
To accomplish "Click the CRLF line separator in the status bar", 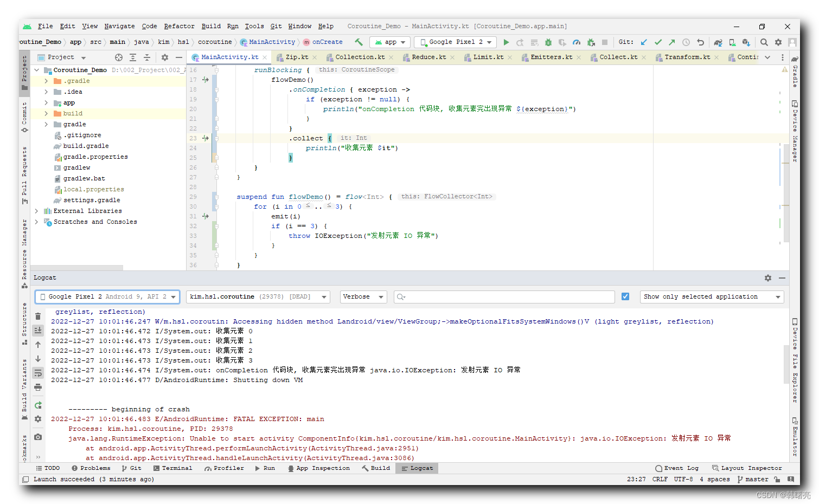I will (660, 480).
